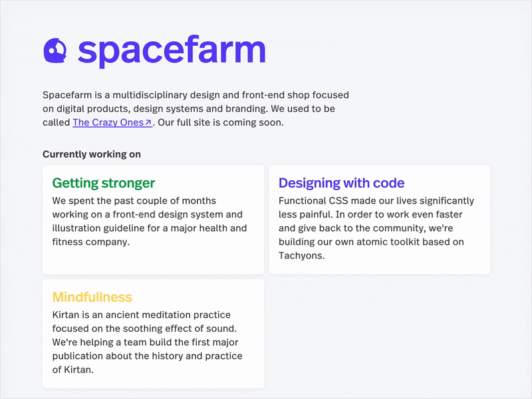Select the Designing with code heading
This screenshot has height=399, width=532.
341,183
